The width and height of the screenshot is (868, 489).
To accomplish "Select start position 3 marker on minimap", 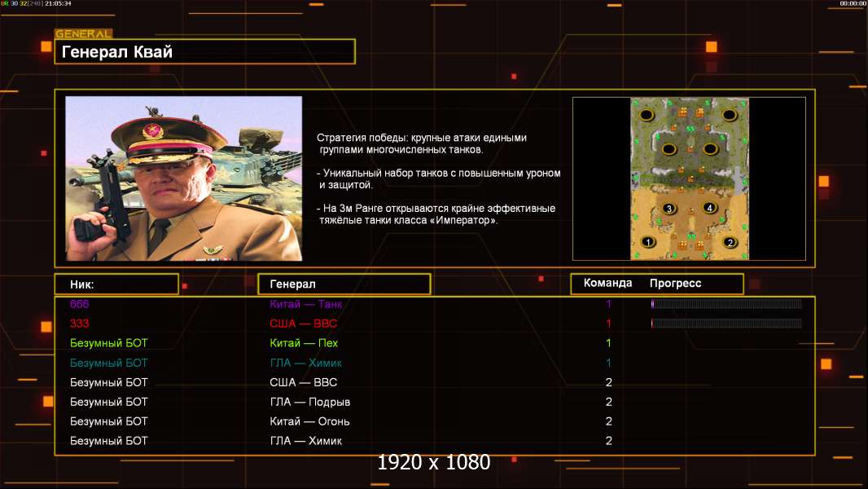I will (x=669, y=209).
